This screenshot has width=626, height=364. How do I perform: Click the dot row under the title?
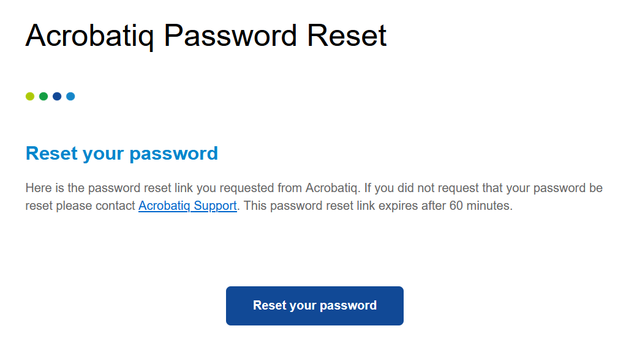tap(50, 96)
